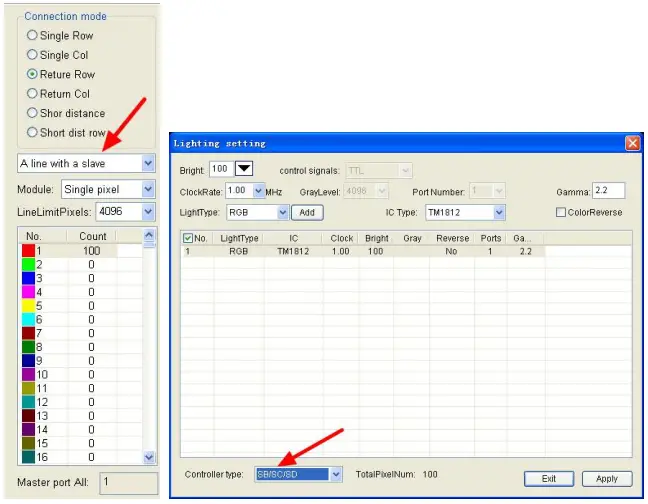Click the Exit button

point(549,479)
